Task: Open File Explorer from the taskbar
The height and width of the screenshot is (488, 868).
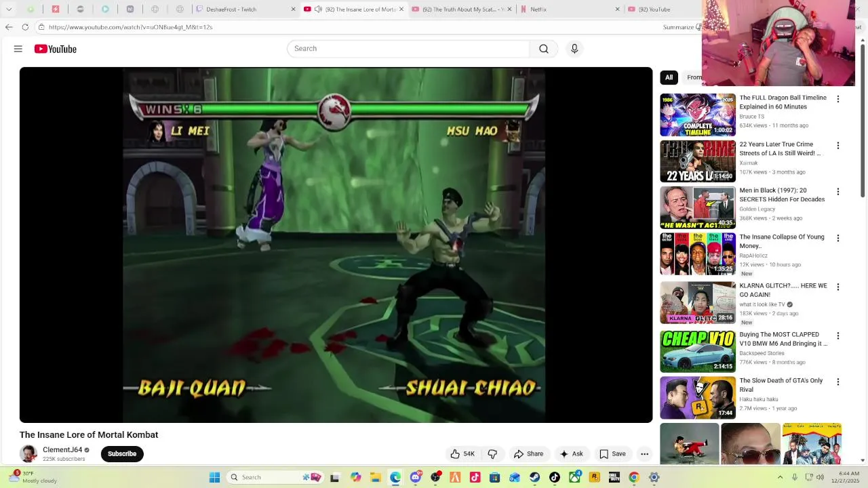Action: click(375, 477)
